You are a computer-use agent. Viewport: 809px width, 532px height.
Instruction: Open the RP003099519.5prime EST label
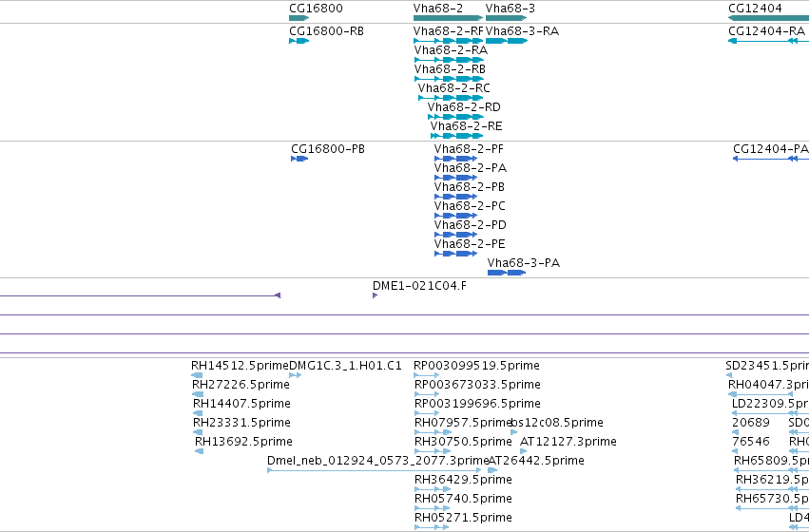(x=476, y=366)
